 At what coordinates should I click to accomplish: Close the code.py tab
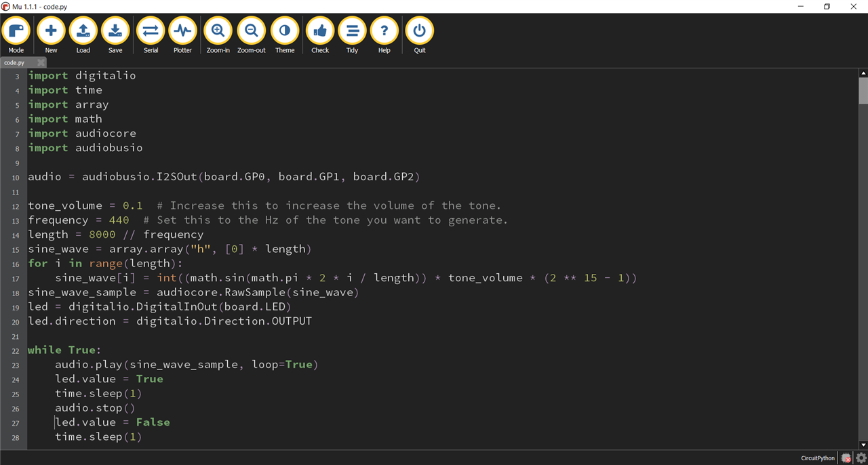(x=41, y=62)
